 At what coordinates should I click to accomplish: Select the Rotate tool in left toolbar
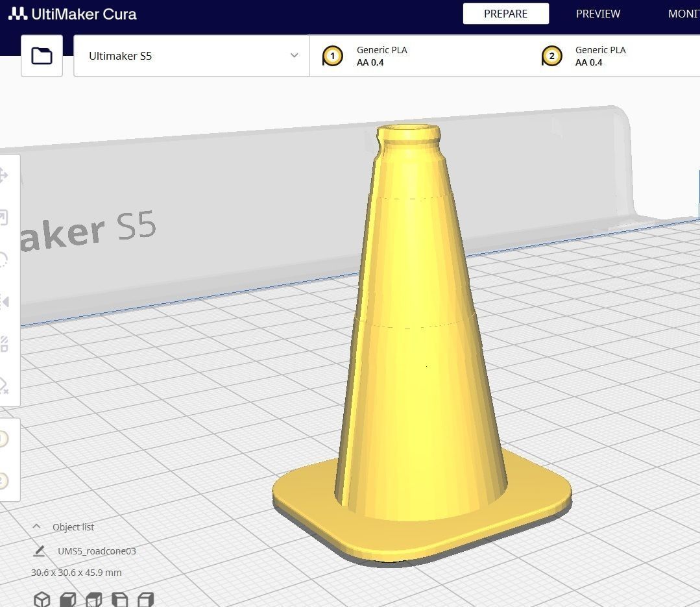point(4,260)
